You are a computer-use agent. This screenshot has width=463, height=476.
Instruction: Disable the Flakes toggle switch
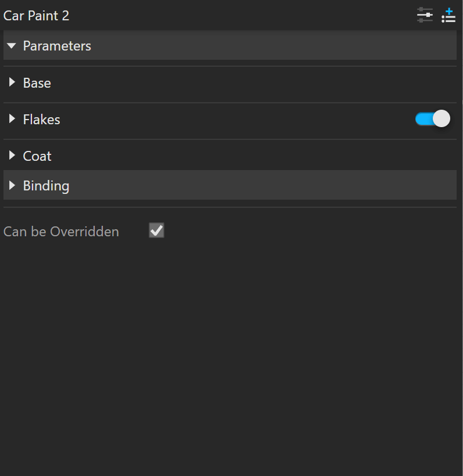click(x=433, y=118)
